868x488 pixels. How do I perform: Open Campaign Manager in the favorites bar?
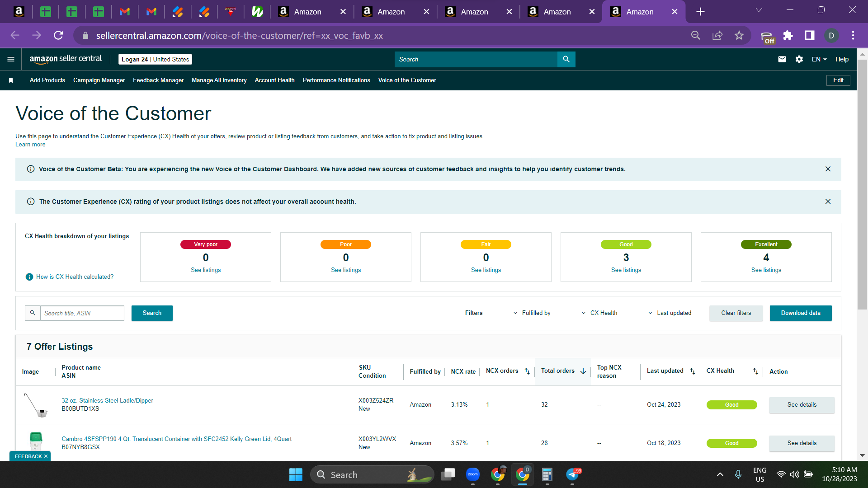pyautogui.click(x=99, y=80)
